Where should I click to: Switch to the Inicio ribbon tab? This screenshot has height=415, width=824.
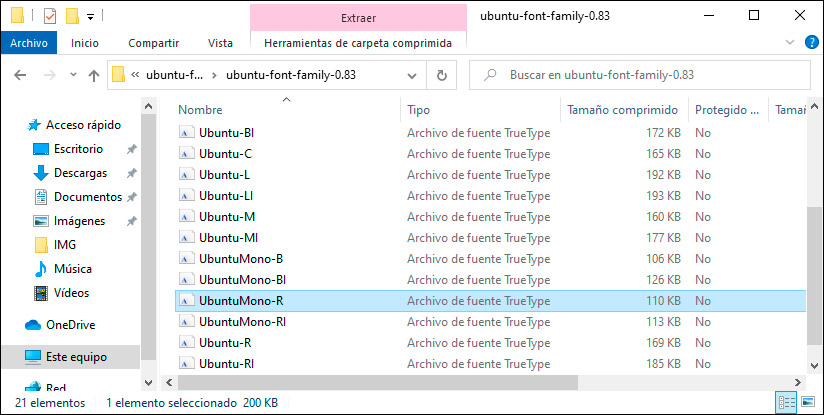pos(85,43)
